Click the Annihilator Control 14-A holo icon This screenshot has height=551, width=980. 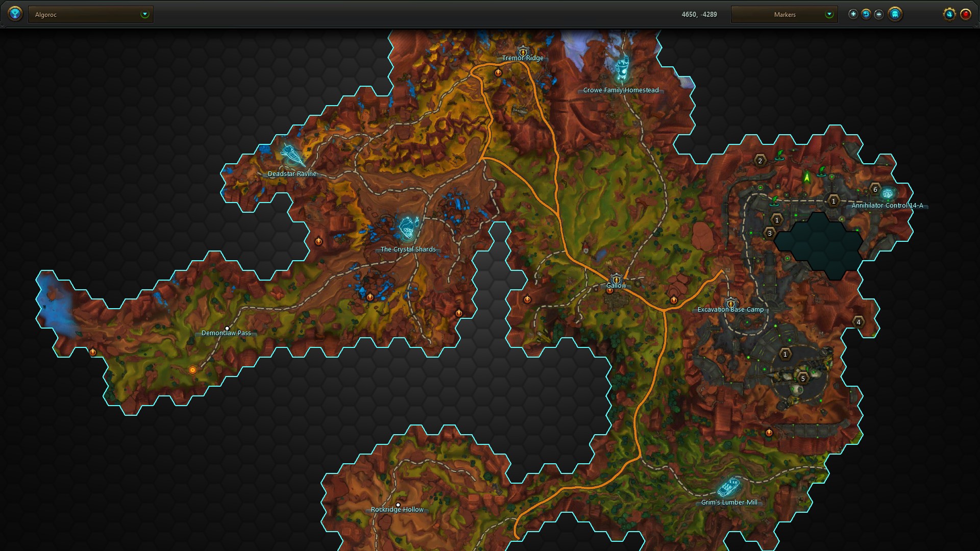coord(888,193)
